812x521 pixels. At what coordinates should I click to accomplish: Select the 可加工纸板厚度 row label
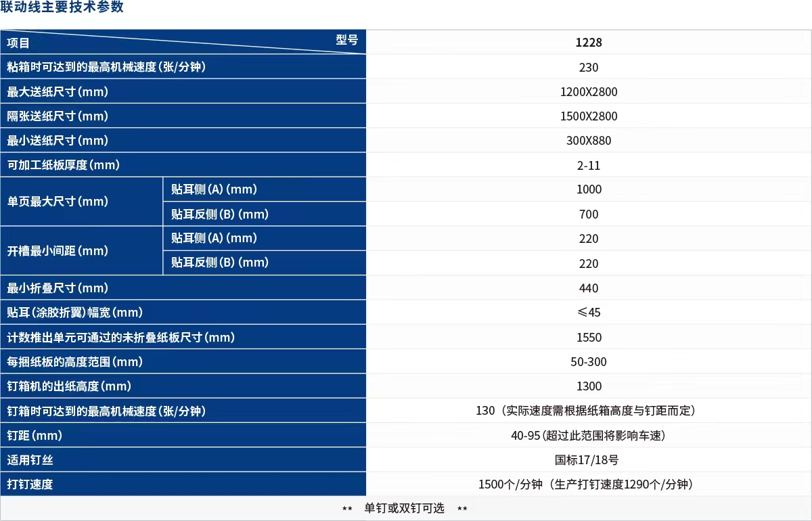click(x=64, y=165)
